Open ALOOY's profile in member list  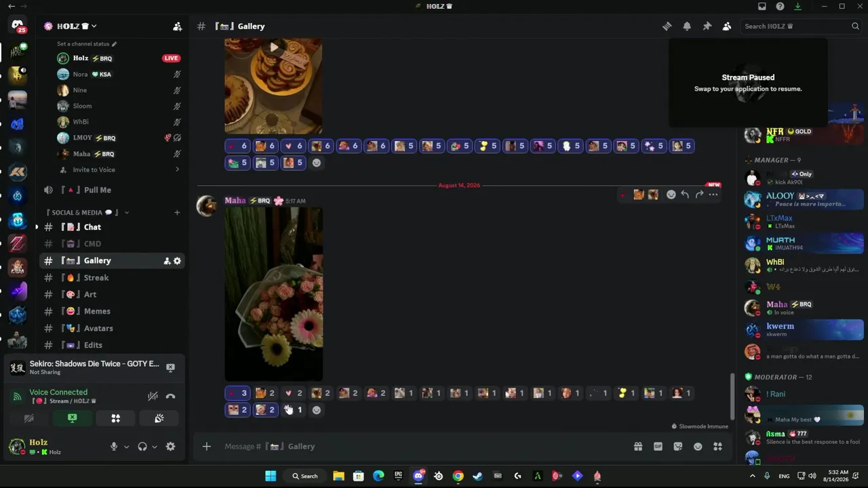(x=804, y=199)
